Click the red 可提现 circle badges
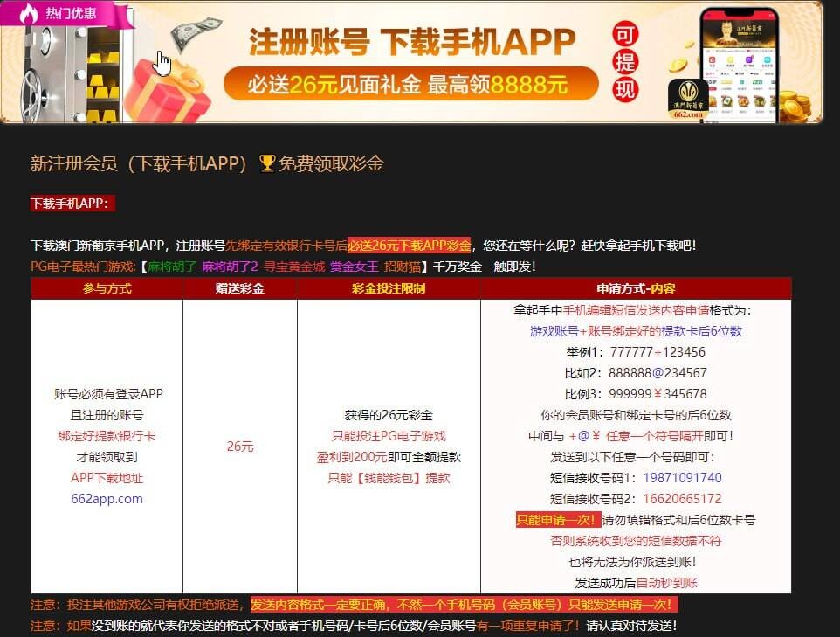This screenshot has height=637, width=840. pos(625,62)
